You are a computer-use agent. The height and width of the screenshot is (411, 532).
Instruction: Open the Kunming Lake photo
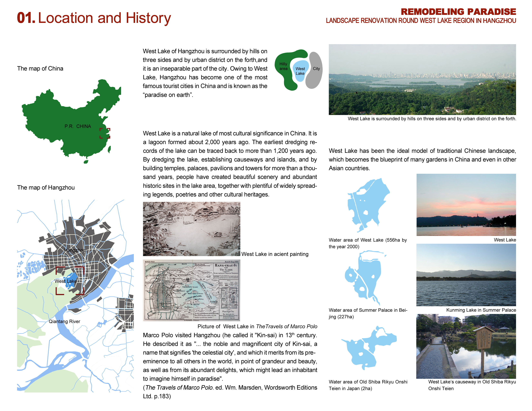[466, 275]
